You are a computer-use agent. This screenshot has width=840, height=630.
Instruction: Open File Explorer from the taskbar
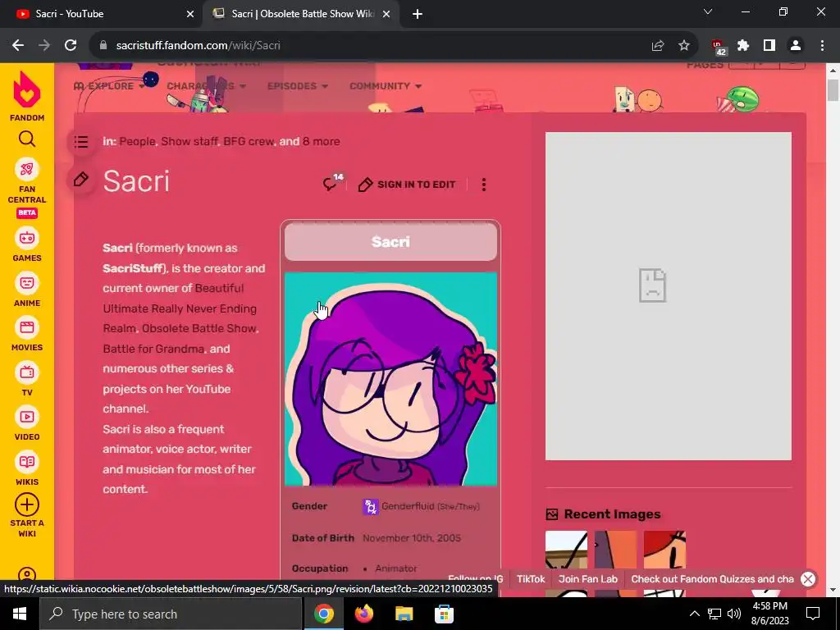(404, 614)
